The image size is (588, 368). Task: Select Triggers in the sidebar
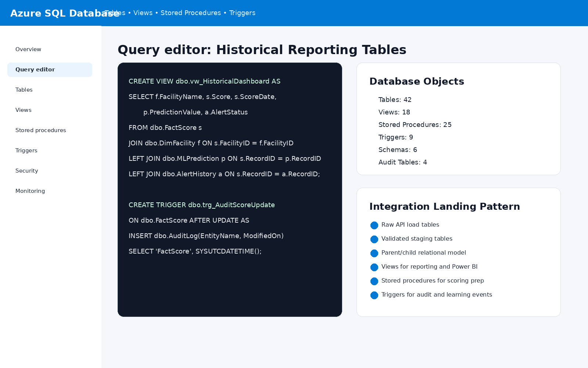[x=50, y=151]
